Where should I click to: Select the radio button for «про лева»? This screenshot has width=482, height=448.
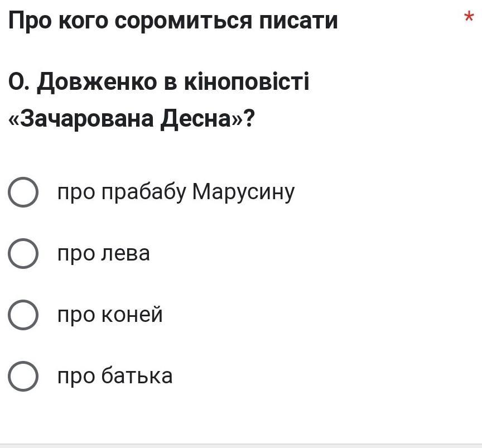(x=23, y=254)
